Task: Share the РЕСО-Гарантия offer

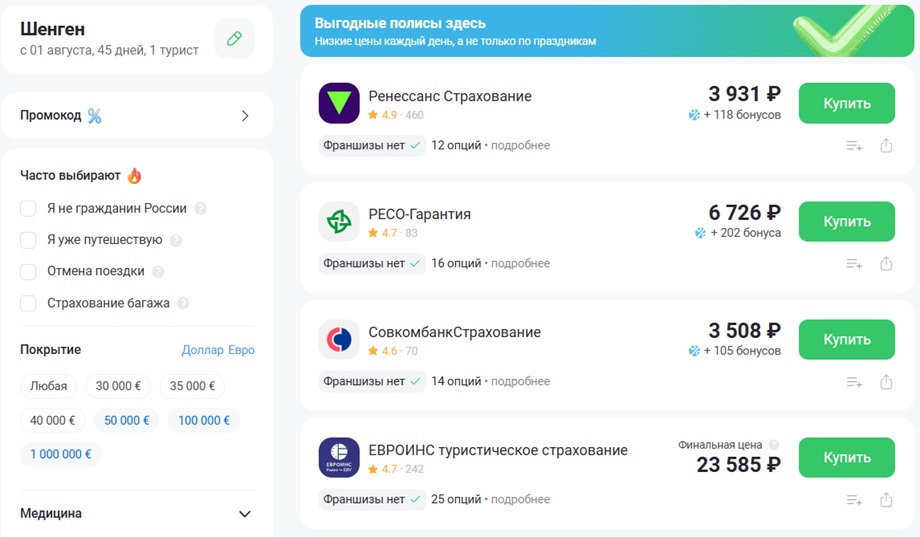Action: pyautogui.click(x=886, y=264)
